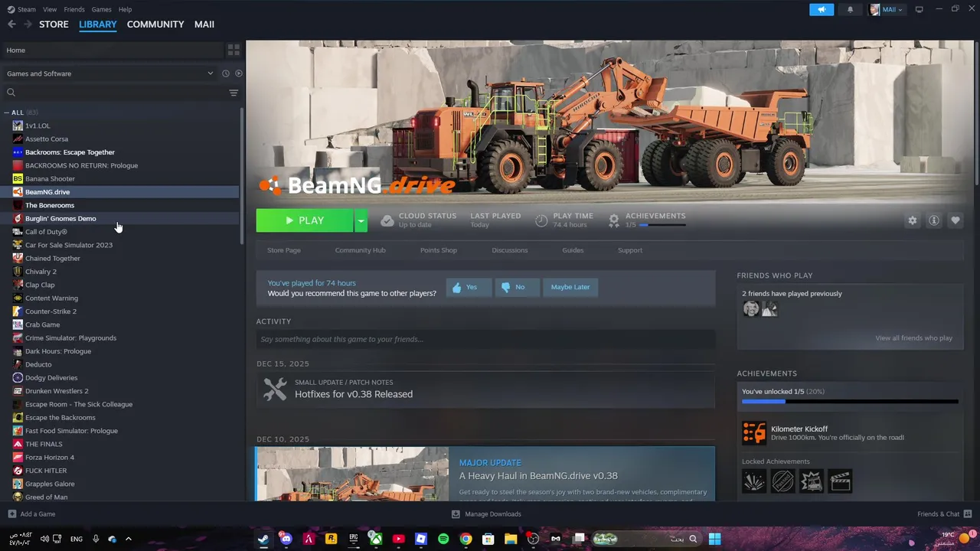Open the Friends menu

74,9
